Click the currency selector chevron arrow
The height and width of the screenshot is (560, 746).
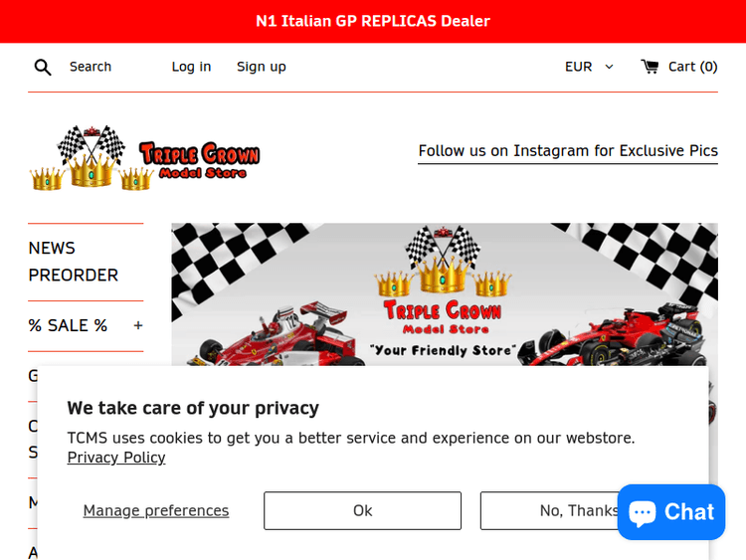pyautogui.click(x=609, y=67)
